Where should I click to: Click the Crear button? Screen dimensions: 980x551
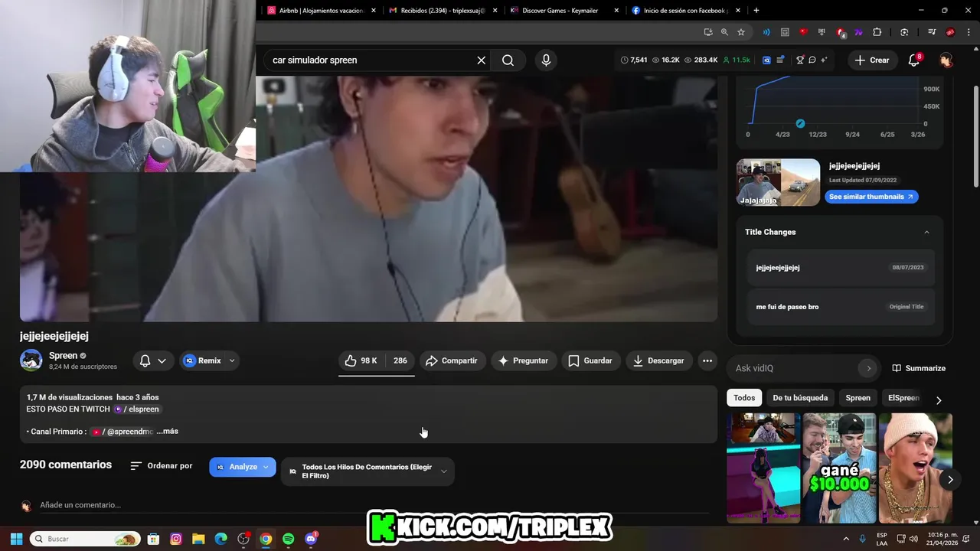click(x=872, y=60)
